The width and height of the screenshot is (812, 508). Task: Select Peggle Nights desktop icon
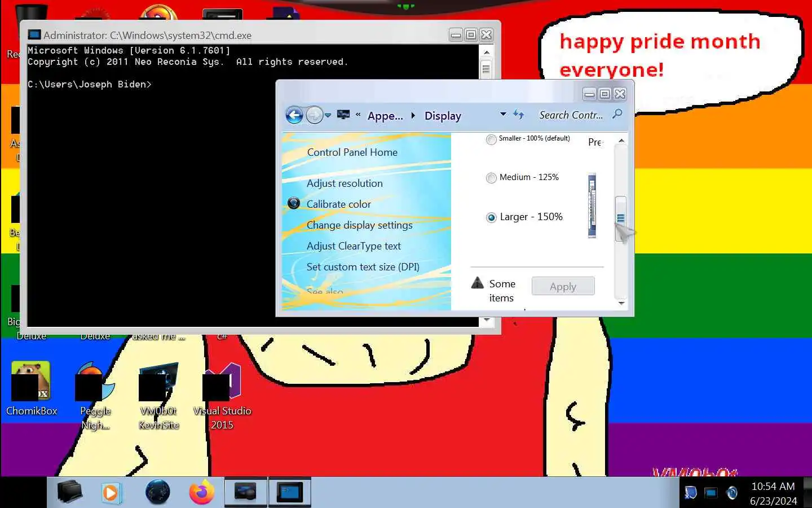95,396
